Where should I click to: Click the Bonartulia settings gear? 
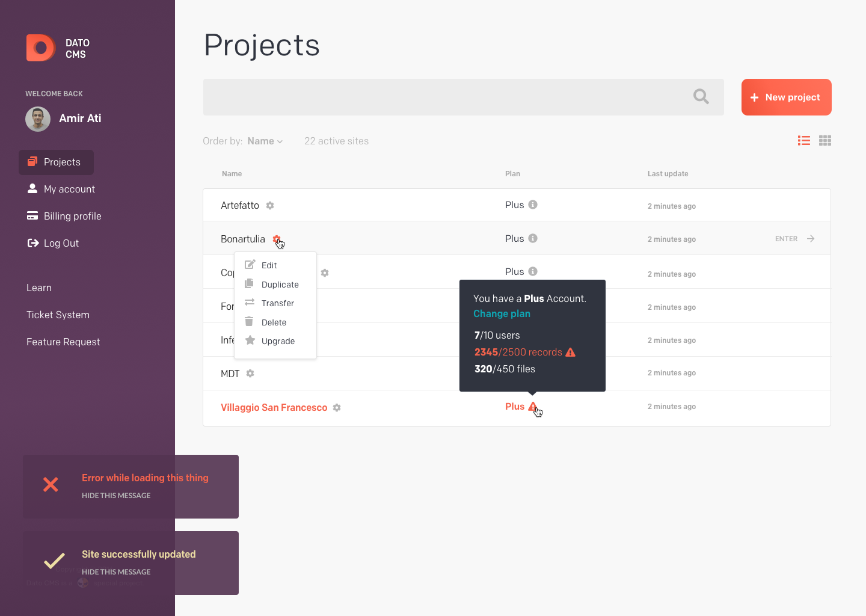[276, 239]
